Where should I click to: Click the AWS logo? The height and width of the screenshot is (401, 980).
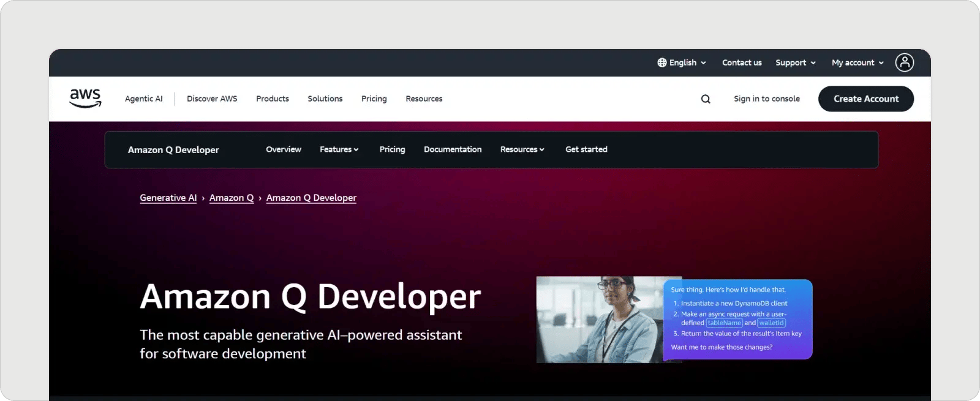[85, 98]
